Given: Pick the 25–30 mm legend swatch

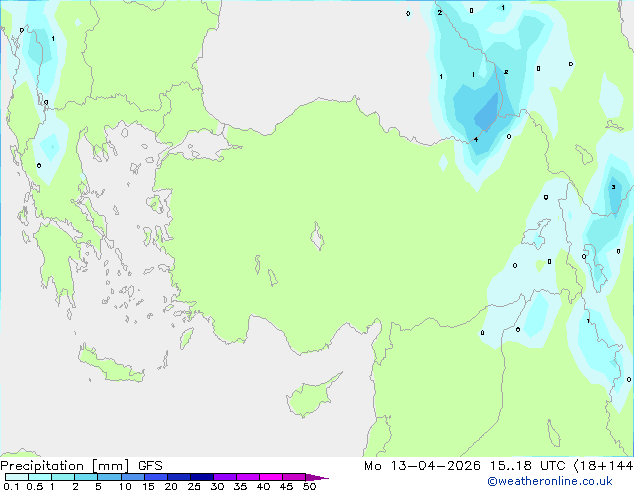Looking at the screenshot, I should [x=202, y=477].
